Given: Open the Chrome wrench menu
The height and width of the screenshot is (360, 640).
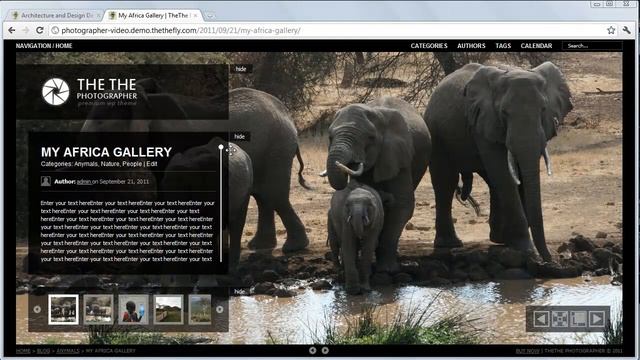Looking at the screenshot, I should pyautogui.click(x=627, y=30).
